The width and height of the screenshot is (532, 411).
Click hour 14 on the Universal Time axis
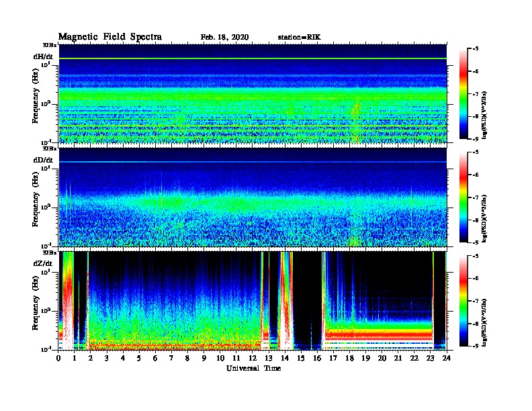pos(285,358)
